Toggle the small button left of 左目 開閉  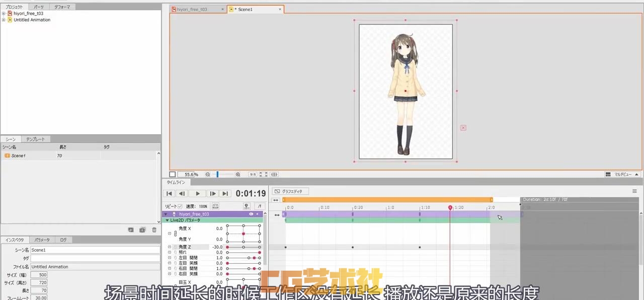pos(170,258)
